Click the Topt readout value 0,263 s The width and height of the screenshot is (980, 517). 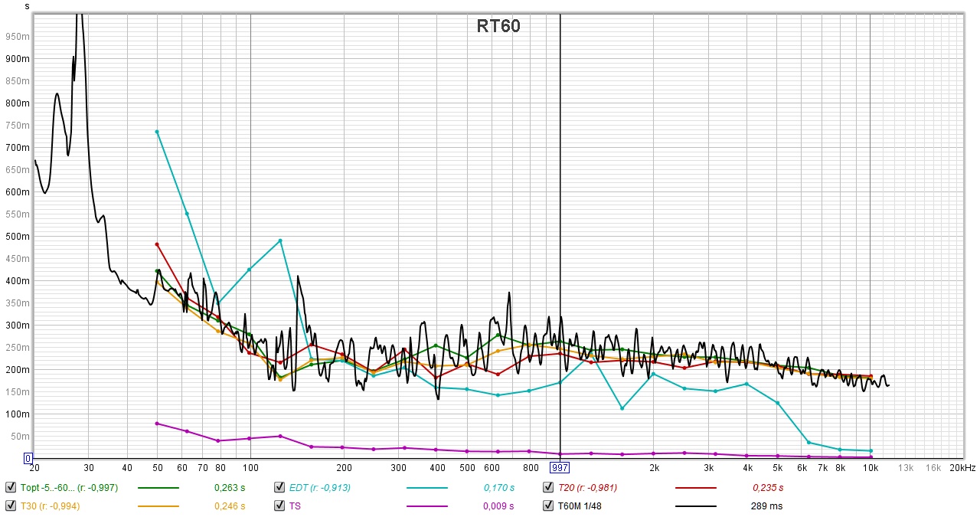pyautogui.click(x=230, y=487)
